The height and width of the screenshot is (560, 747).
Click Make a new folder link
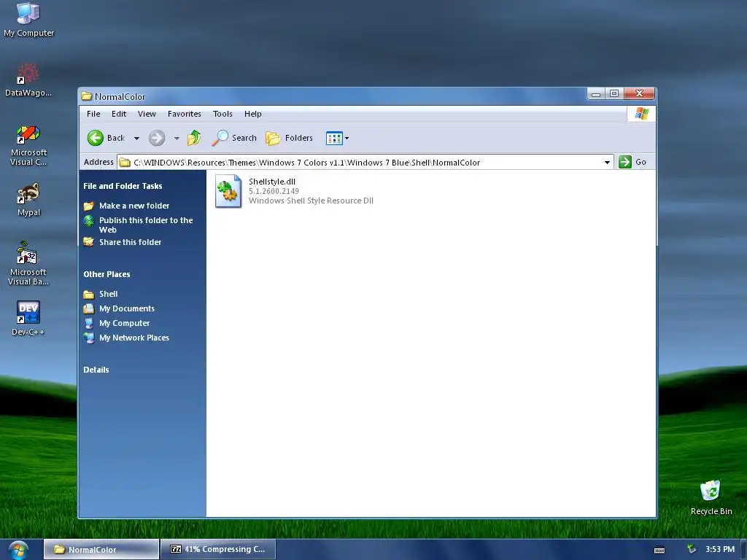(134, 206)
